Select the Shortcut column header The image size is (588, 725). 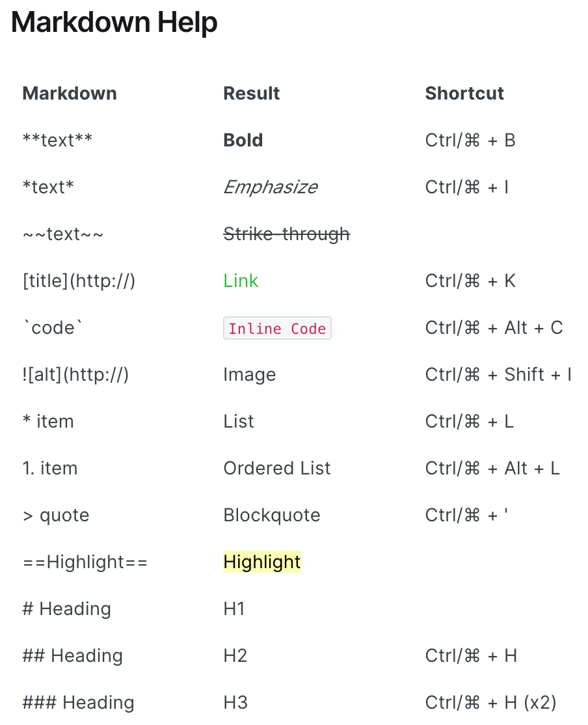(x=464, y=94)
